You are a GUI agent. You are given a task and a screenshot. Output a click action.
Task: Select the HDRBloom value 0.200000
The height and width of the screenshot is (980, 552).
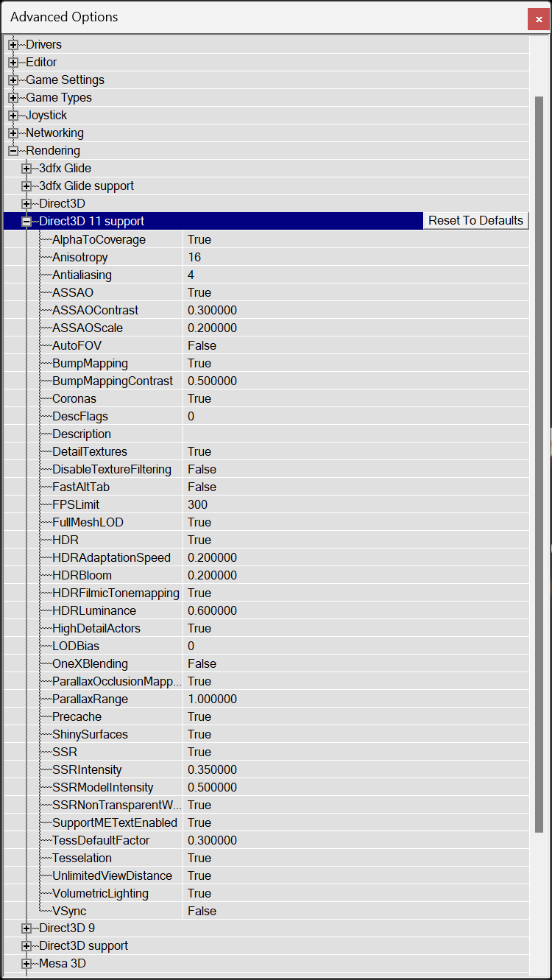(212, 575)
